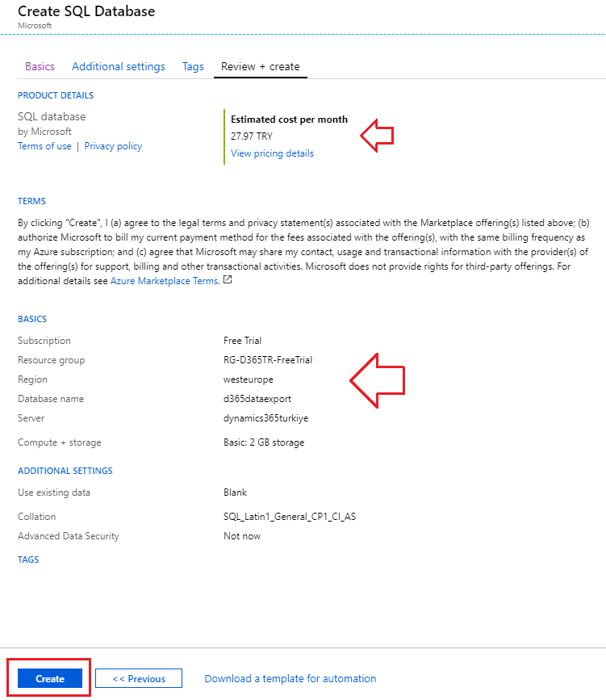The height and width of the screenshot is (700, 606).
Task: Go to the Tags tab
Action: click(193, 66)
